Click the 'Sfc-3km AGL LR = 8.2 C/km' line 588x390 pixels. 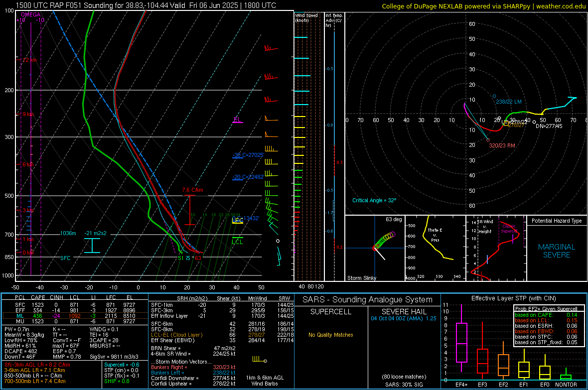pyautogui.click(x=37, y=365)
